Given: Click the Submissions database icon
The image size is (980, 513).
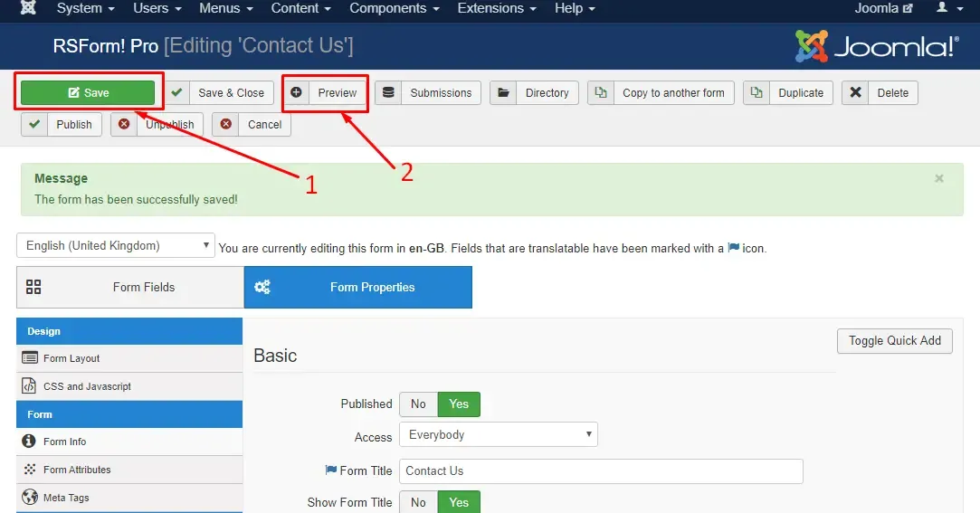Looking at the screenshot, I should point(388,92).
